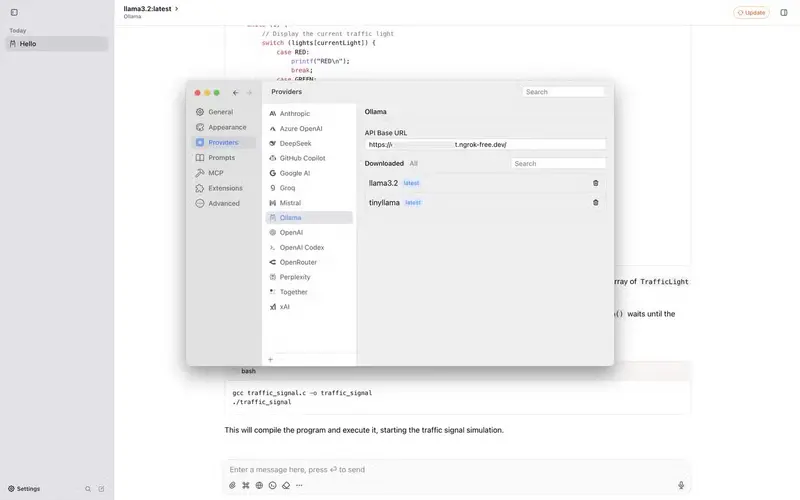Delete the tinyllama model with trash icon

(595, 203)
